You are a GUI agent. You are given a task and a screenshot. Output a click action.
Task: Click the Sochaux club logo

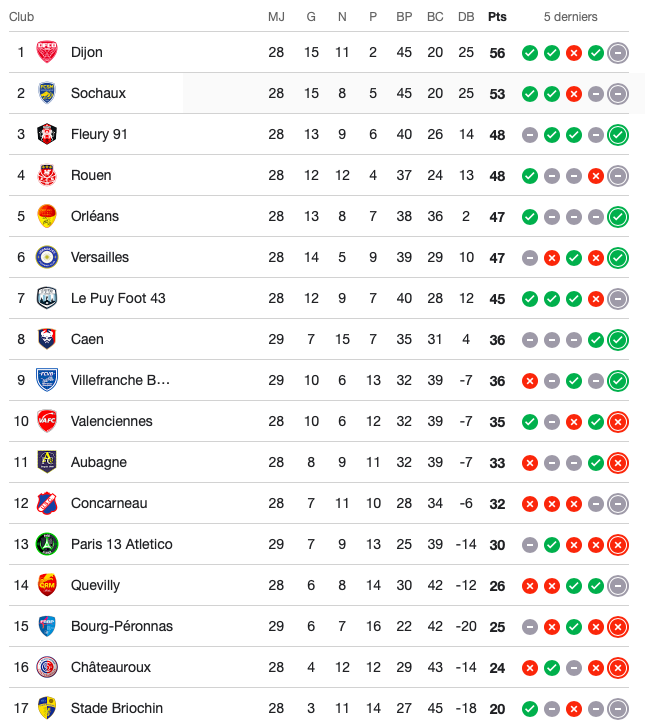click(x=47, y=93)
